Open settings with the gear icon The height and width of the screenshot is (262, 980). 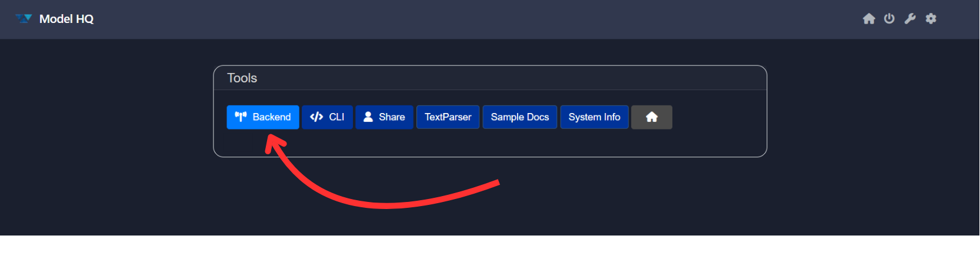931,19
